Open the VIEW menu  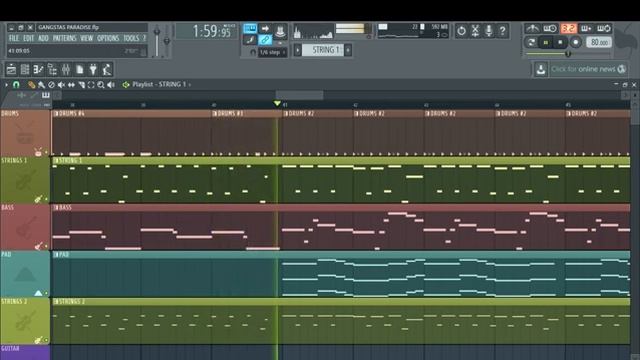tap(87, 38)
